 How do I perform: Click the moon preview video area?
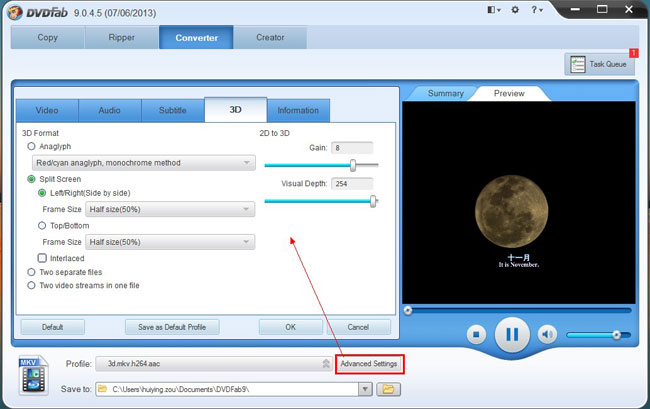[519, 203]
